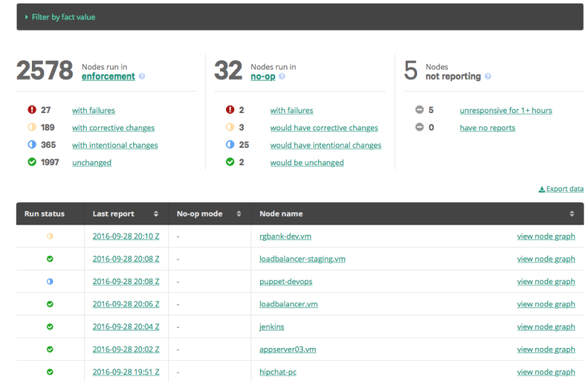Open report dated 2016-09-28 20:06 Z

click(x=126, y=304)
